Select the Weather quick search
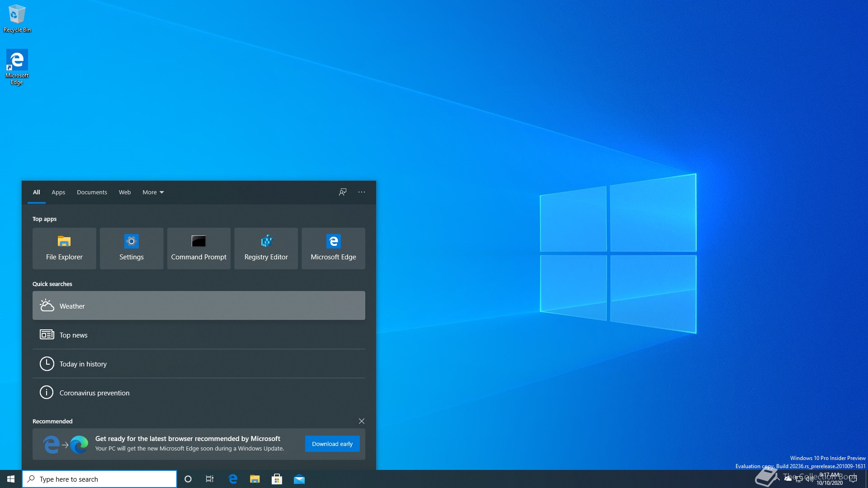 (199, 305)
